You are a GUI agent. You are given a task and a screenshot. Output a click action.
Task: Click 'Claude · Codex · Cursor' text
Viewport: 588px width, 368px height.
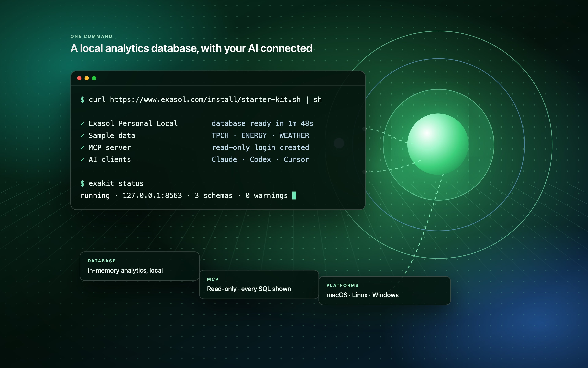pyautogui.click(x=260, y=159)
